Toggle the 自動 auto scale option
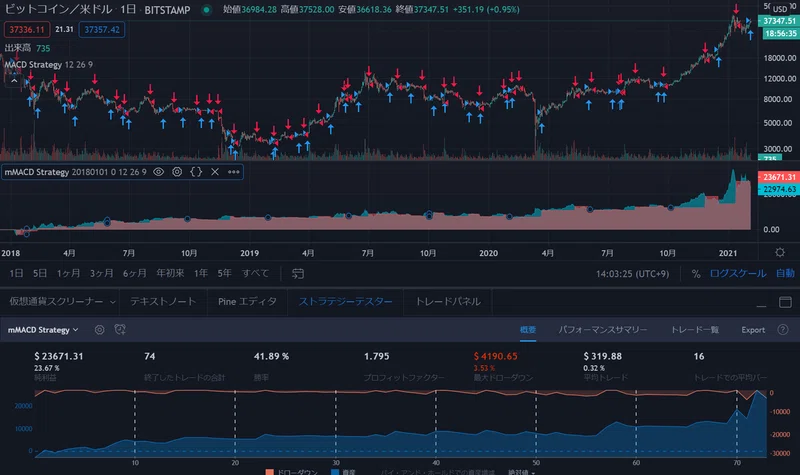The image size is (800, 475). 785,273
